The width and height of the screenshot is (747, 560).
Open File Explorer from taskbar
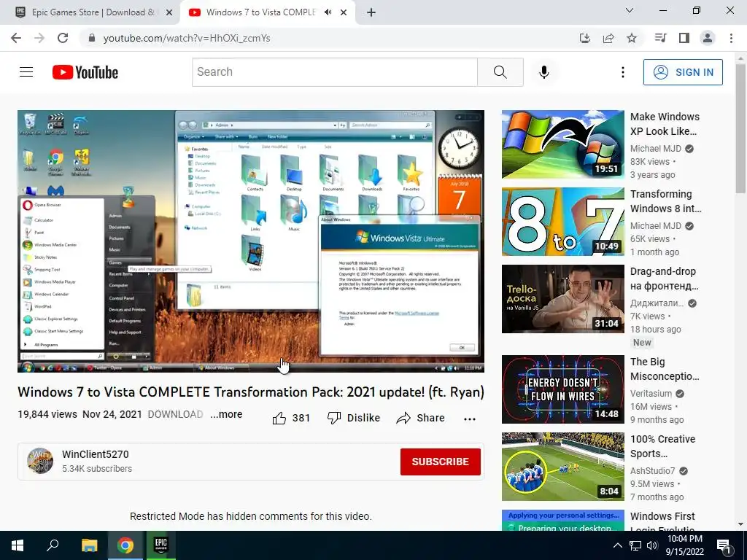[89, 545]
